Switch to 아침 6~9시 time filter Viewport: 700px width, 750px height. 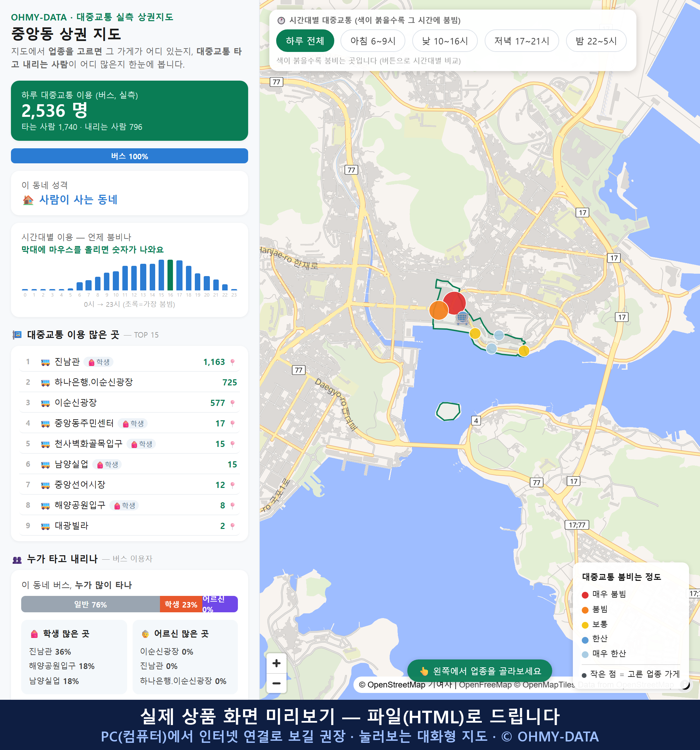point(373,41)
